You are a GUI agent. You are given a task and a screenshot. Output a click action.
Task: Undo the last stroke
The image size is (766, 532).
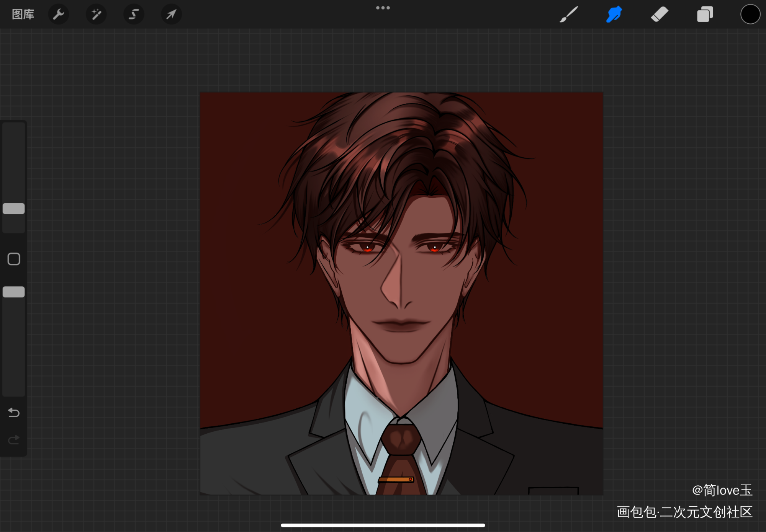[14, 413]
